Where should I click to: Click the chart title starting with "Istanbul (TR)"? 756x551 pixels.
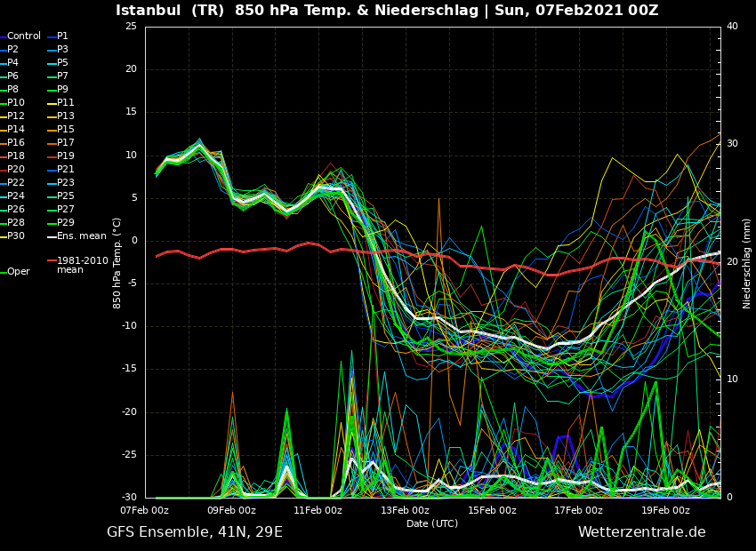pyautogui.click(x=387, y=10)
